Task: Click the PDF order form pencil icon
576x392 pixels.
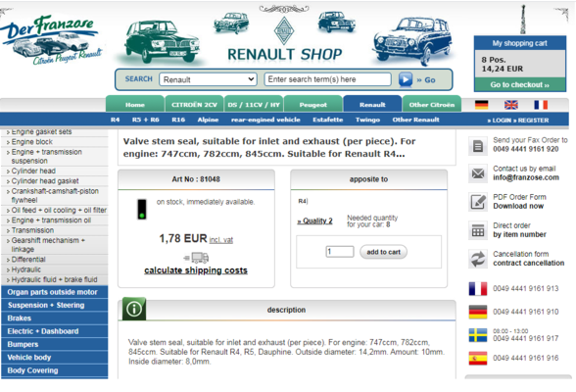Action: point(478,202)
